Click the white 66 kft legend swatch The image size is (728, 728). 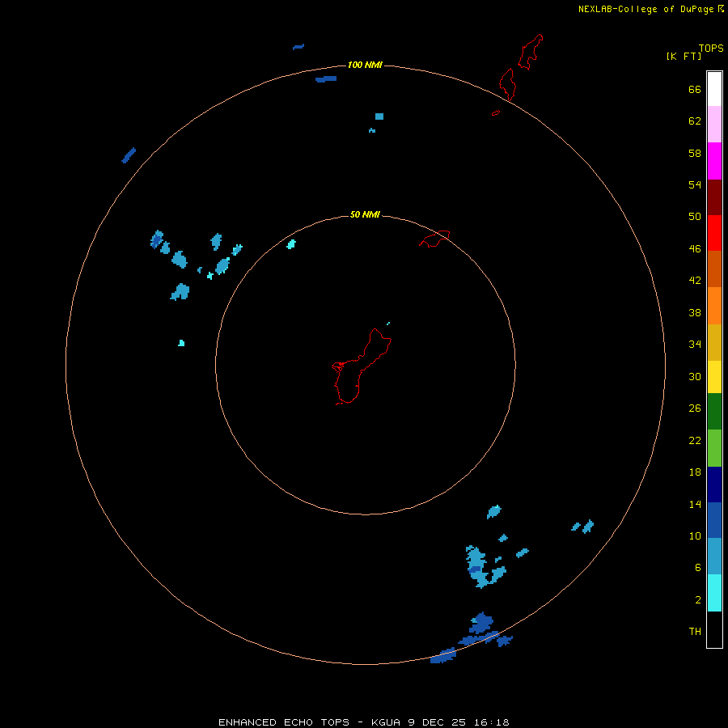(x=714, y=89)
